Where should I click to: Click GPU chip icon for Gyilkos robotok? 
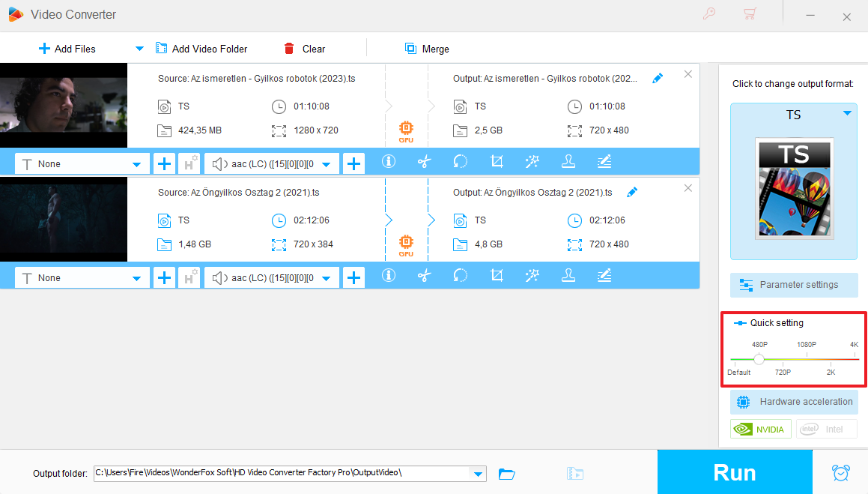point(407,132)
